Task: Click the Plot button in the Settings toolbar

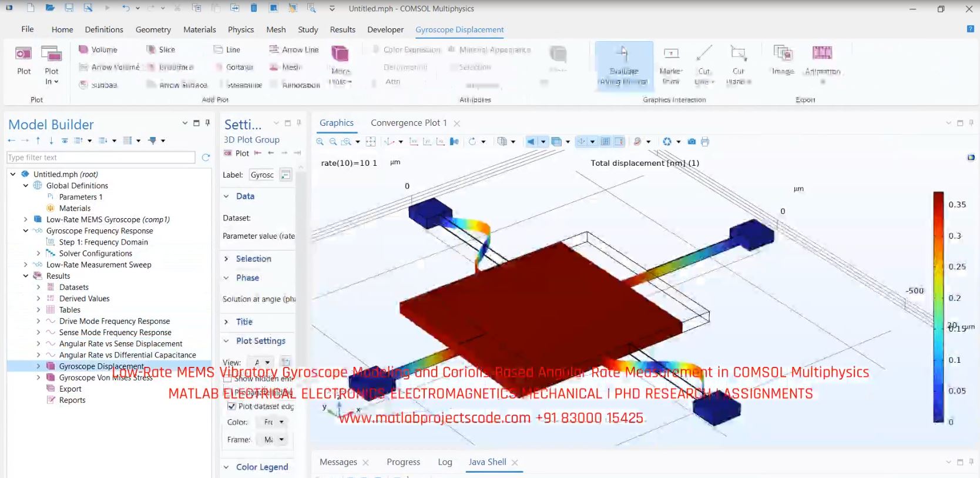Action: tap(237, 153)
